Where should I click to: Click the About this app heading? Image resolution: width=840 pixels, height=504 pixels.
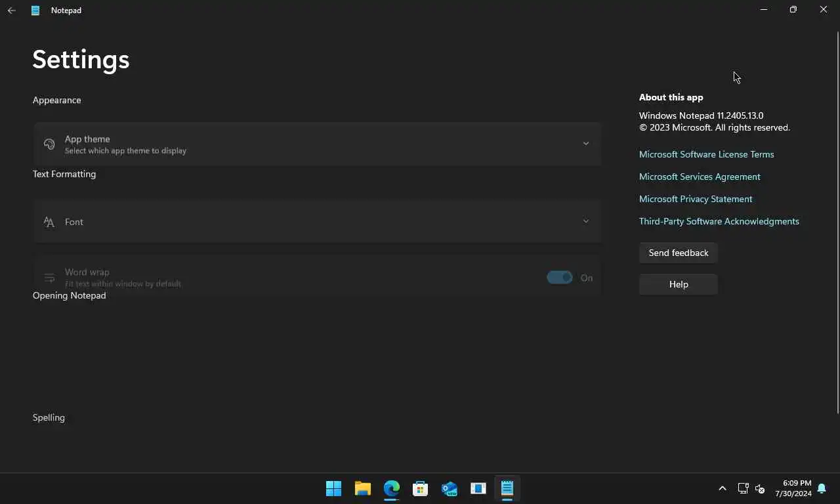pyautogui.click(x=671, y=97)
